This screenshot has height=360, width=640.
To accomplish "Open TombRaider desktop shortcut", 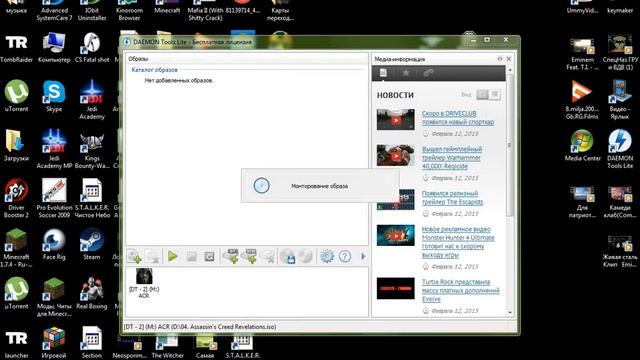I will [16, 48].
